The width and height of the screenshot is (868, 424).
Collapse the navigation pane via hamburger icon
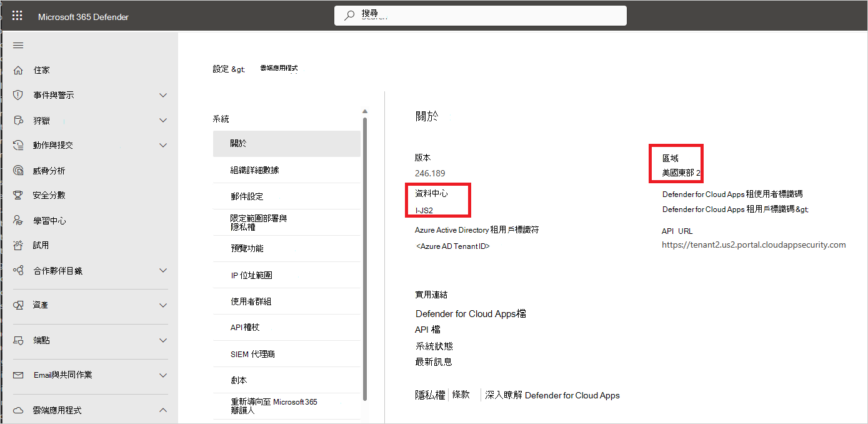coord(18,45)
